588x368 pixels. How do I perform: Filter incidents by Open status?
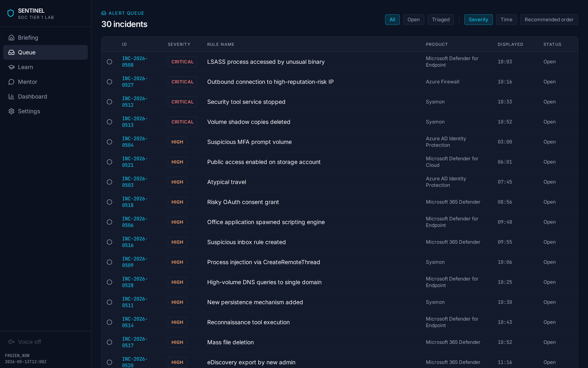pos(413,19)
